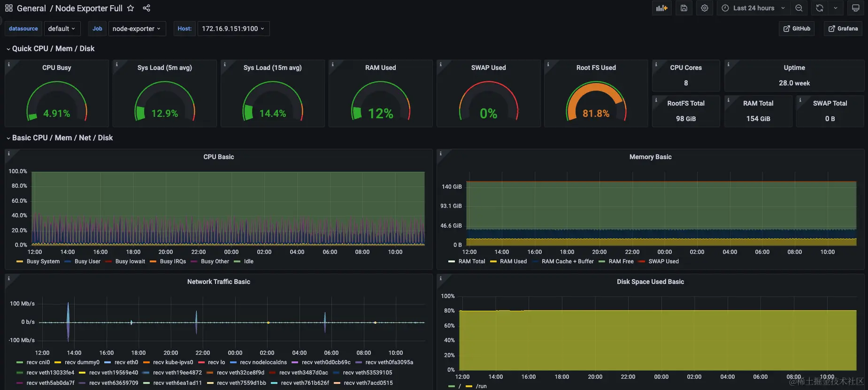Collapse the Quick CPU / Mem / Disk row
Viewport: 868px width, 390px height.
pyautogui.click(x=50, y=48)
